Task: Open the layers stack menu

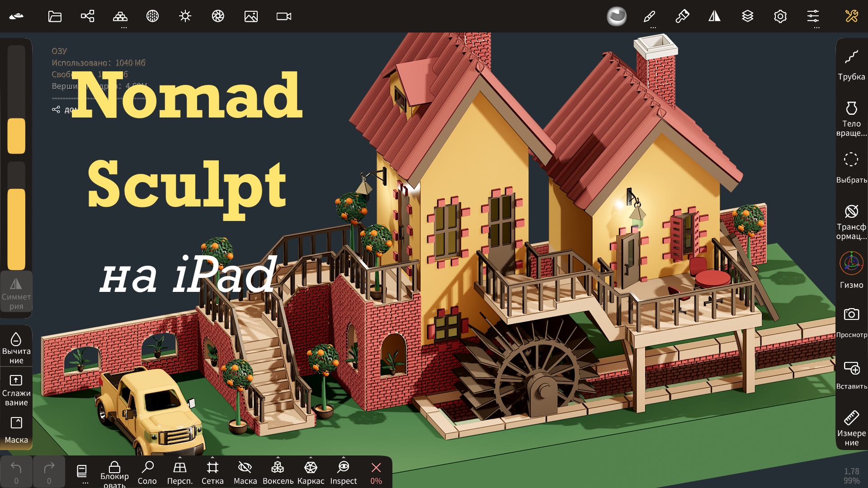Action: (747, 17)
